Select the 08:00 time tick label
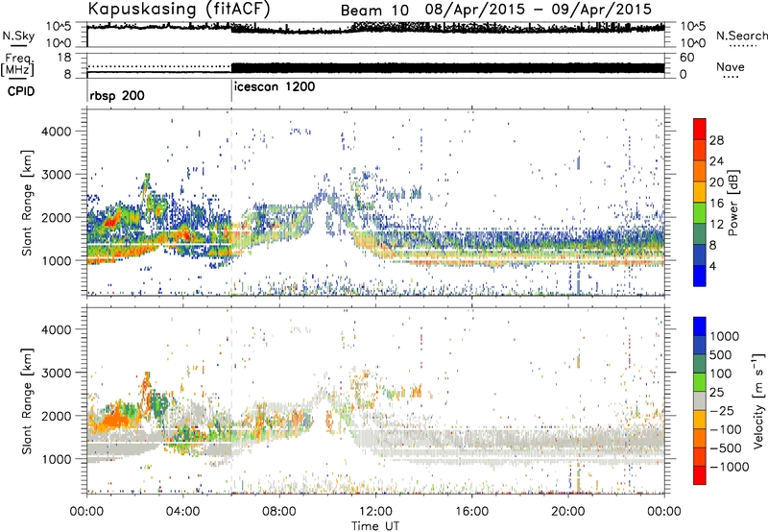Image resolution: width=768 pixels, height=532 pixels. point(279,512)
